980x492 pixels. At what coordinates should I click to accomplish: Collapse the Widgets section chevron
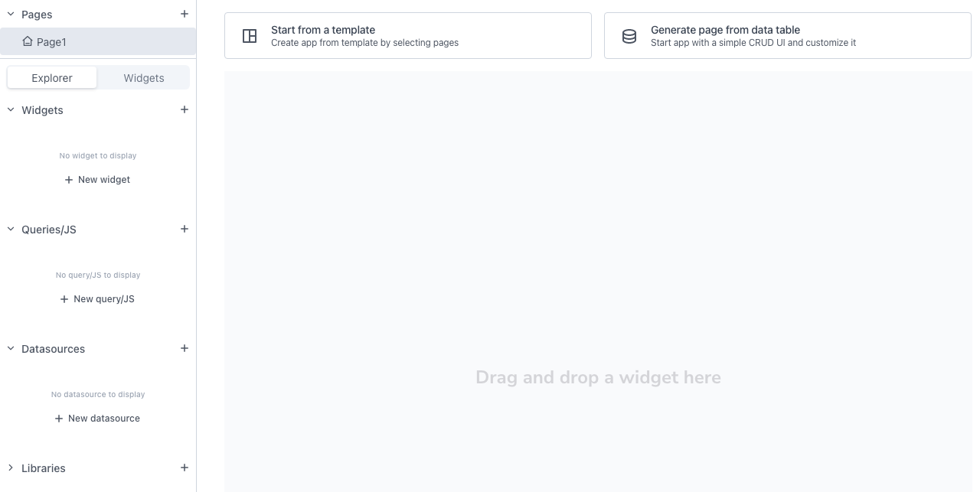pos(11,109)
